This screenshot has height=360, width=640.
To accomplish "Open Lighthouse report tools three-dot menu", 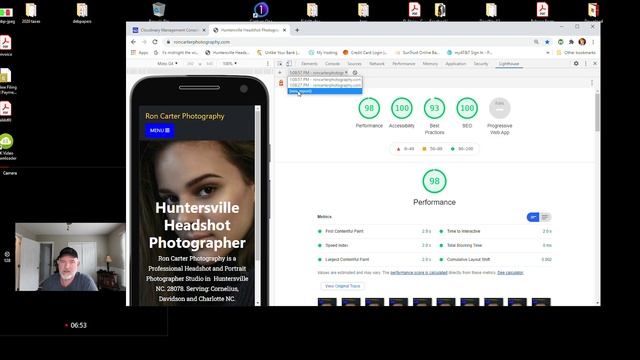I will tap(592, 83).
